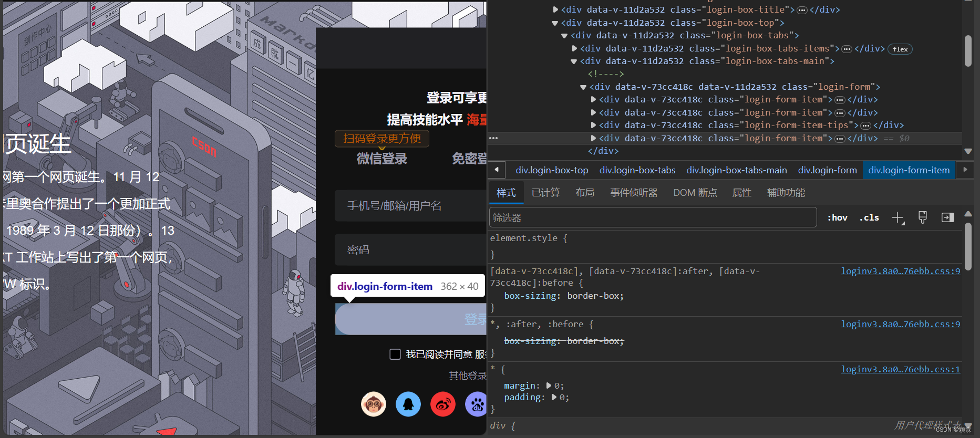The height and width of the screenshot is (438, 980).
Task: Check the agreement checkbox 我已阅读并同意
Action: click(x=395, y=354)
